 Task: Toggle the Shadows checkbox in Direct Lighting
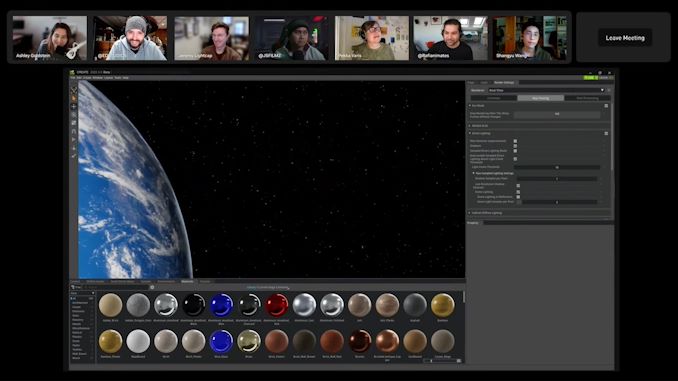[515, 146]
